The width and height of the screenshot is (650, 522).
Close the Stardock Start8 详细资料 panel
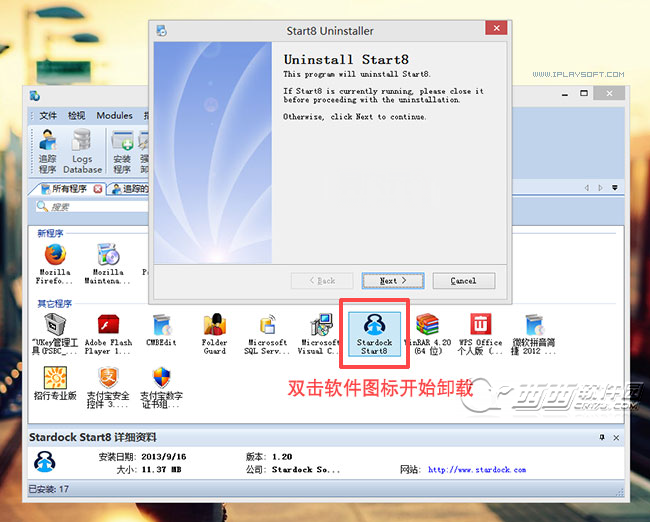616,438
